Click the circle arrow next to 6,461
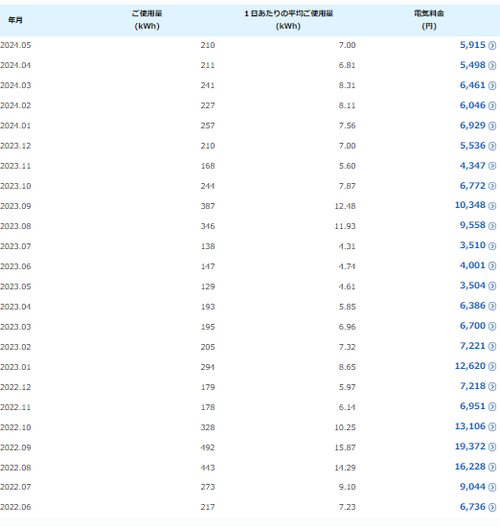The width and height of the screenshot is (500, 527). coord(492,86)
